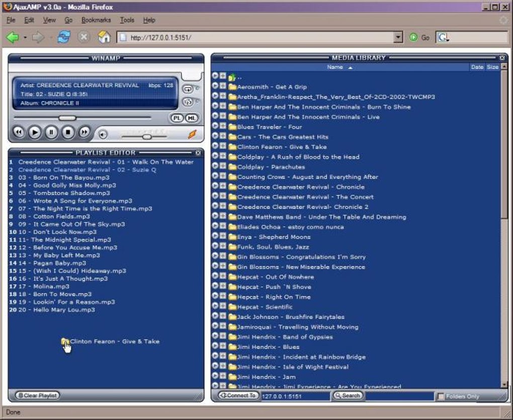The width and height of the screenshot is (513, 420).
Task: Toggle the media library with ML button
Action: coord(192,118)
